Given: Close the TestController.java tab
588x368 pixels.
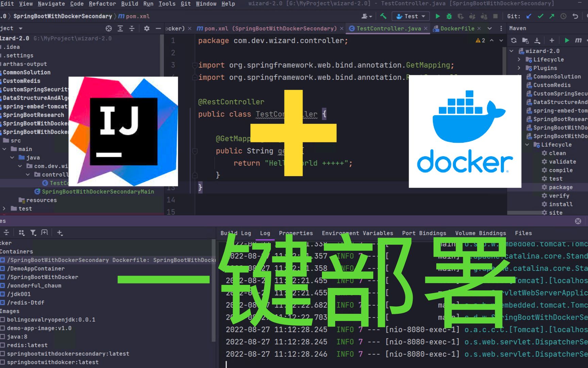Looking at the screenshot, I should 425,29.
